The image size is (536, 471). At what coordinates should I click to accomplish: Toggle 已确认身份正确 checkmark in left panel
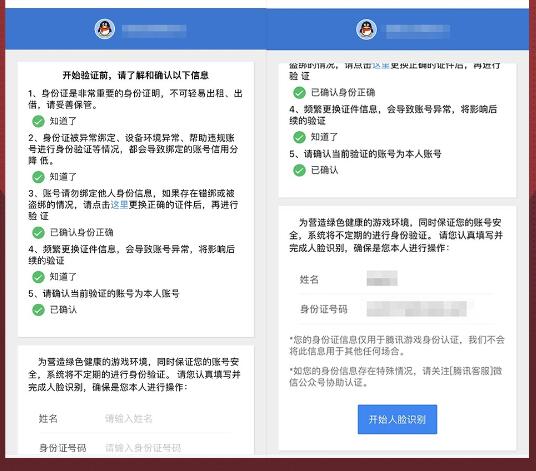click(38, 232)
